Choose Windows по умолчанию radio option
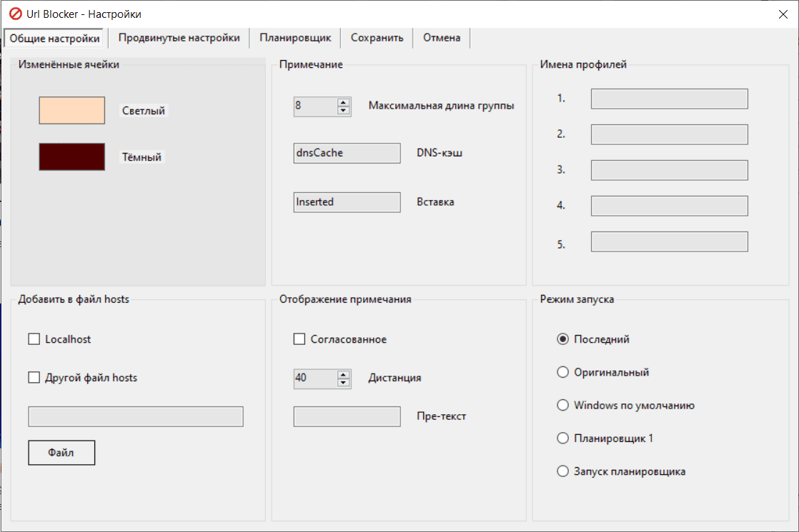799x532 pixels. click(562, 405)
